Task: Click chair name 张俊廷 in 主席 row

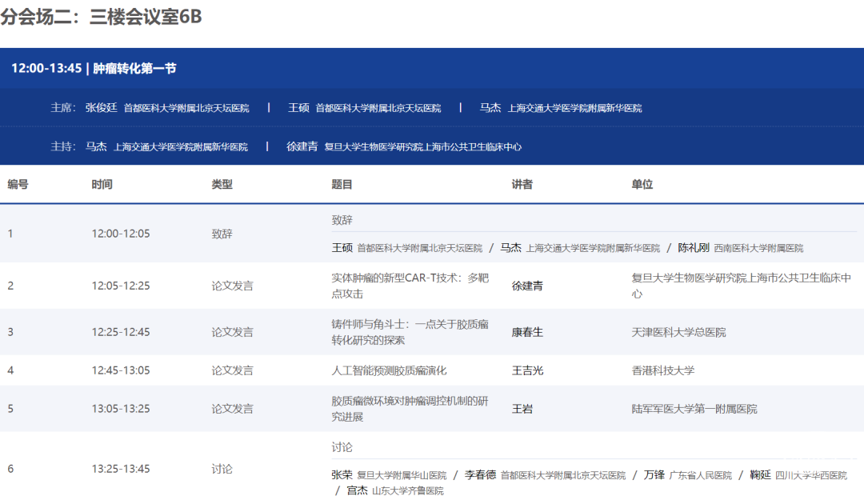Action: pos(101,107)
